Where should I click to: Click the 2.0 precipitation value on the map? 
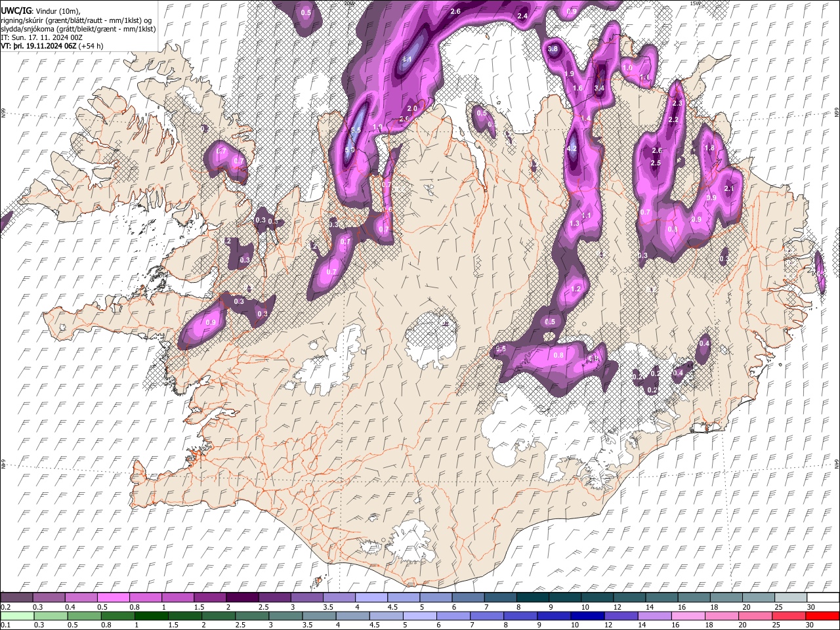pyautogui.click(x=412, y=109)
